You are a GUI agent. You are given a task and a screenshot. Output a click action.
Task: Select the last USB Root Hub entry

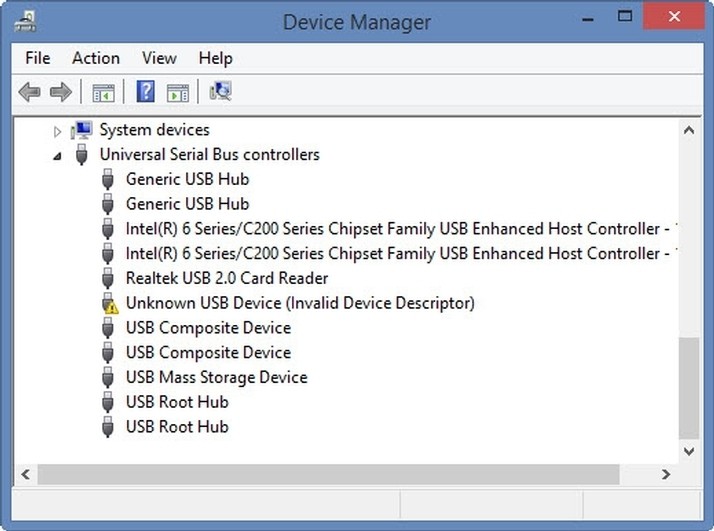tap(177, 427)
